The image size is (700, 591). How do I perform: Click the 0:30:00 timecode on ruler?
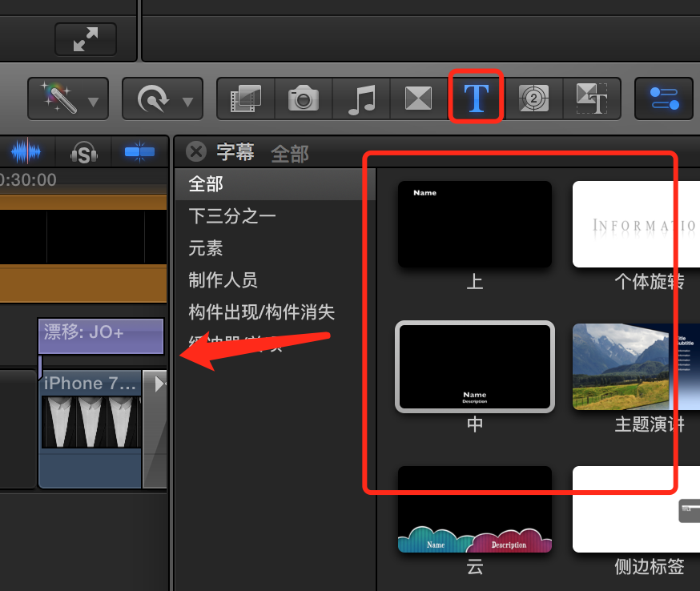pos(28,180)
